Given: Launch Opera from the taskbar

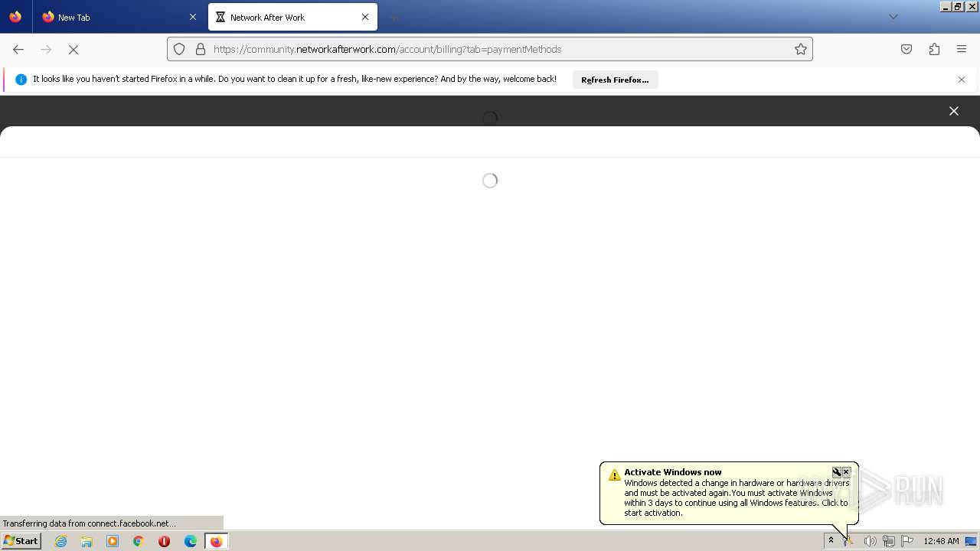Looking at the screenshot, I should (164, 541).
